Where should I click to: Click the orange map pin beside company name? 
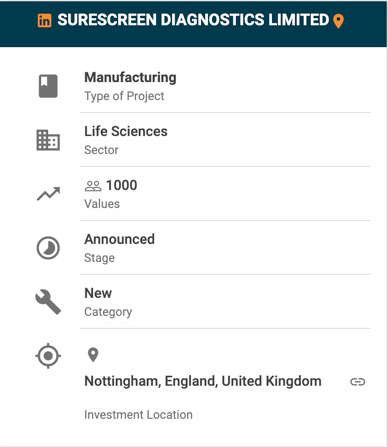[x=338, y=21]
